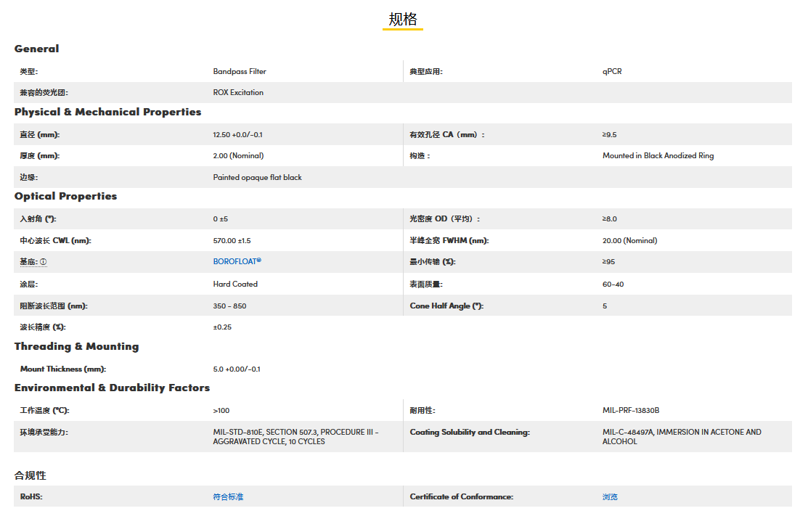Click 浏览 for Certificate of Conformance
This screenshot has width=800, height=532.
(610, 497)
